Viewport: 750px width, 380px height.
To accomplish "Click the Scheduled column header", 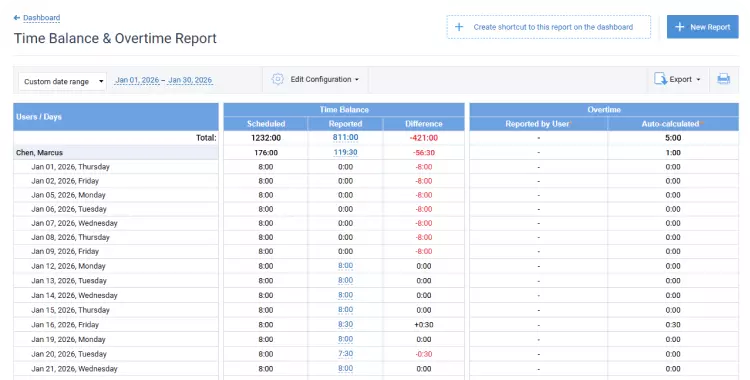I will 266,124.
